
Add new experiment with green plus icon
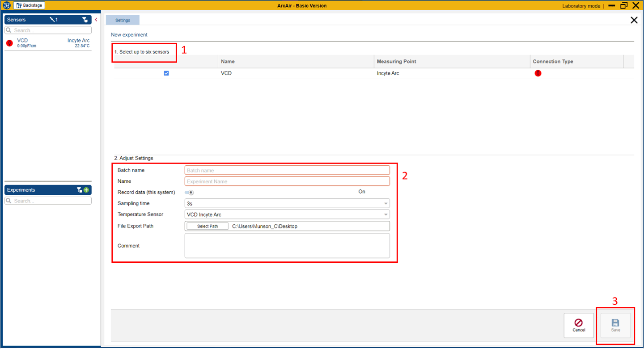click(86, 190)
